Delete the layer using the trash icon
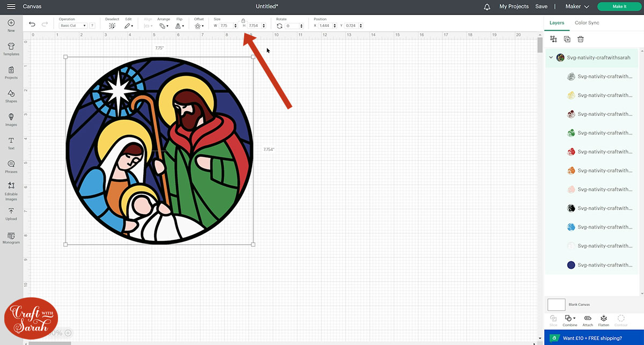The height and width of the screenshot is (345, 644). pos(580,39)
